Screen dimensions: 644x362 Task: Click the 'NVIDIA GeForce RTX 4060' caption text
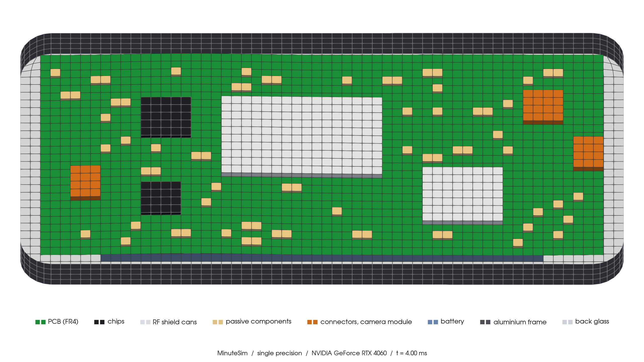(349, 353)
